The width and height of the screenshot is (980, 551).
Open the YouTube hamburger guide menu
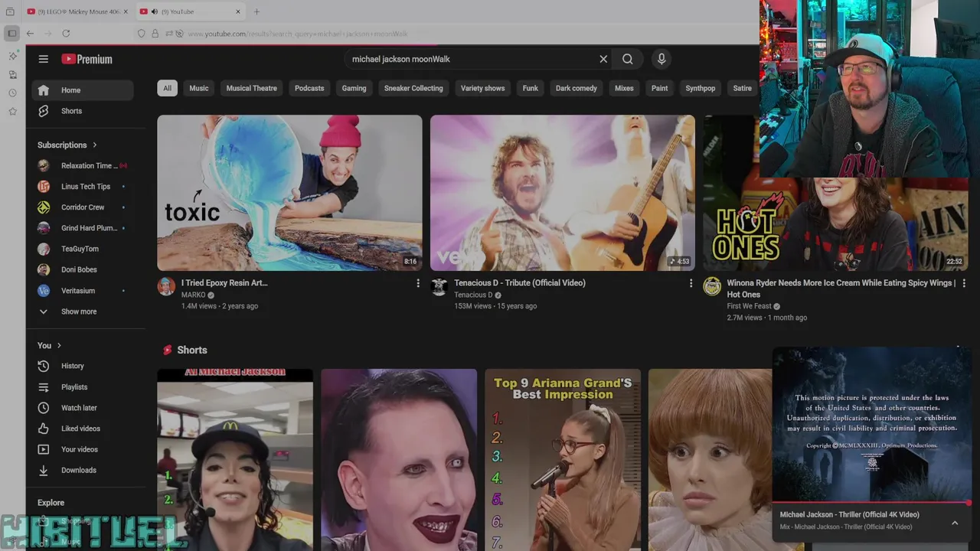tap(44, 59)
